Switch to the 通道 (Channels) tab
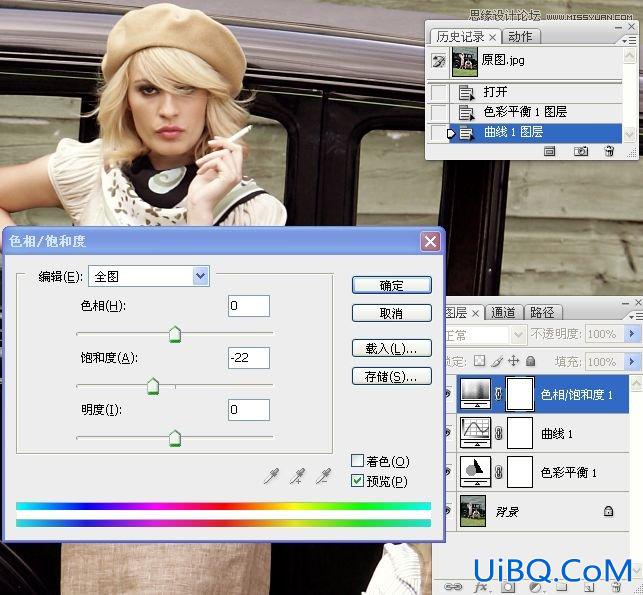The image size is (643, 595). pyautogui.click(x=503, y=313)
